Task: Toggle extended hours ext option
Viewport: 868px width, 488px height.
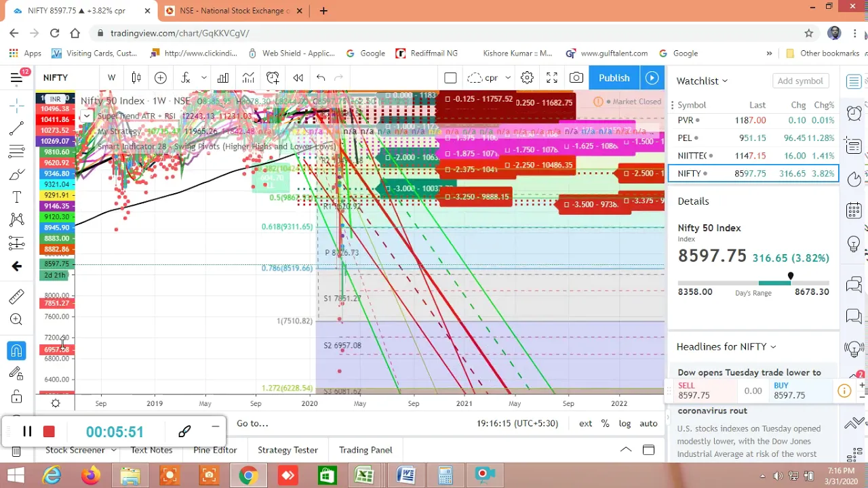Action: (585, 423)
